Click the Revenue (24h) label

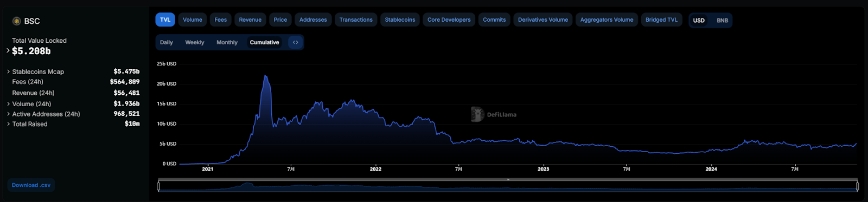point(33,93)
